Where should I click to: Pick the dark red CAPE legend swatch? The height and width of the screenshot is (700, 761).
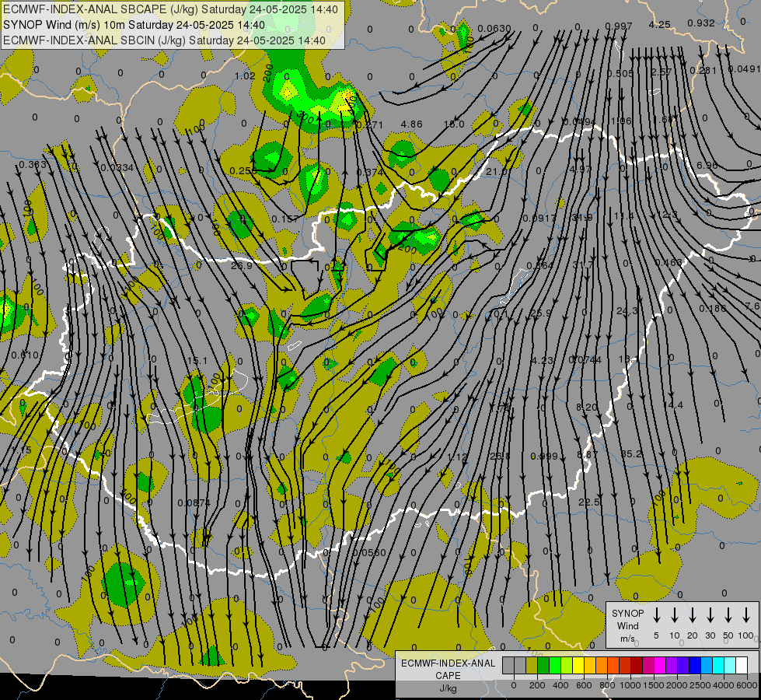tap(637, 665)
